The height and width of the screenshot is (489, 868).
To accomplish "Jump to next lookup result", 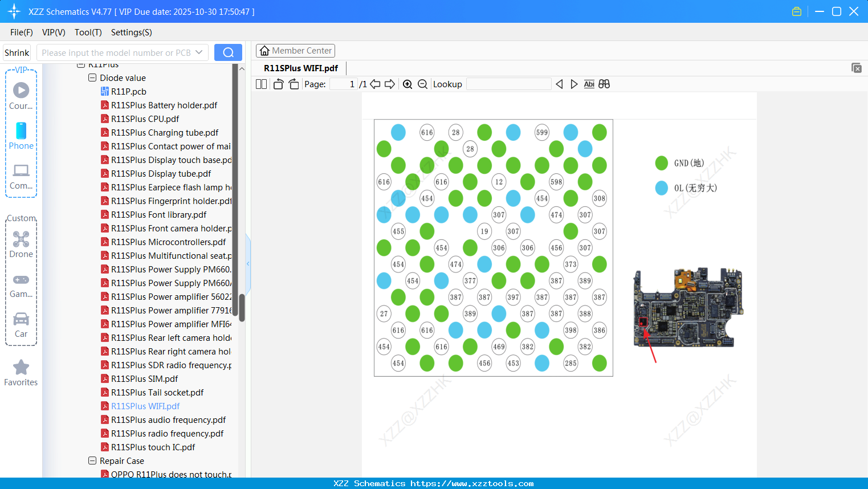I will point(574,84).
